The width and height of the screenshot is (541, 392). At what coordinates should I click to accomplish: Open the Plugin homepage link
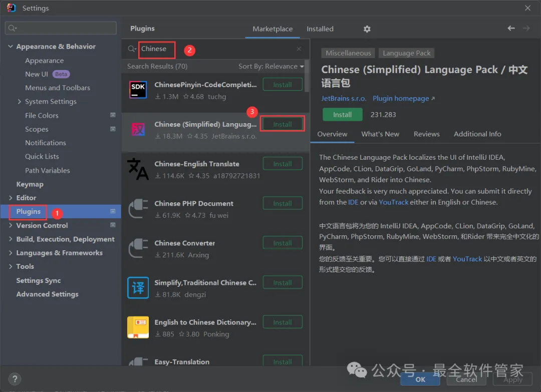[404, 99]
